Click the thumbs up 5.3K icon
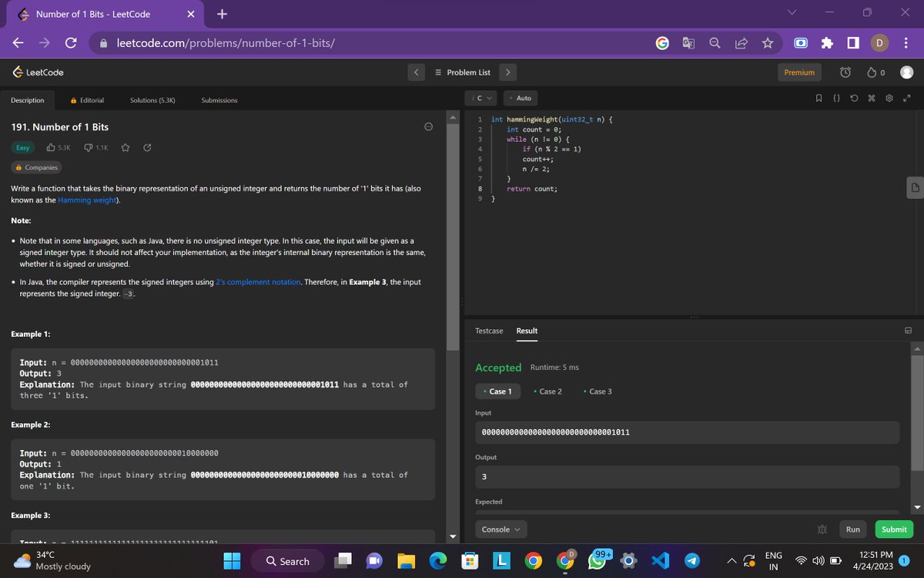This screenshot has height=578, width=924. 52,147
